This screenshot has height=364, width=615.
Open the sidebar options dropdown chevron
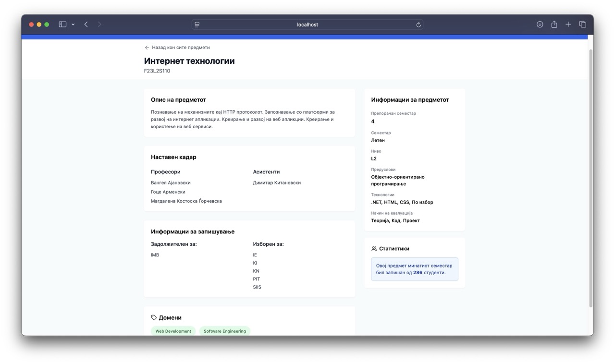point(73,24)
